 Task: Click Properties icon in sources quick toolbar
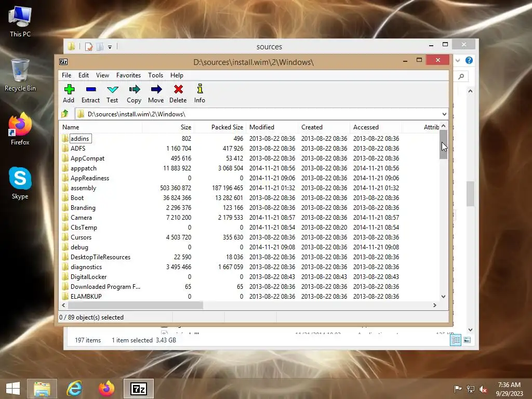click(x=89, y=46)
